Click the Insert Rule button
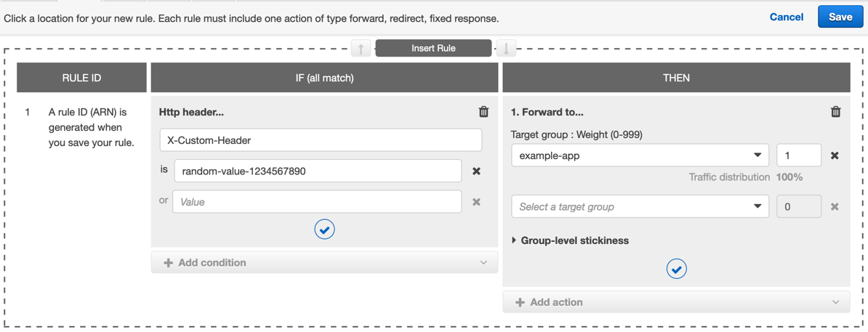 pos(433,49)
